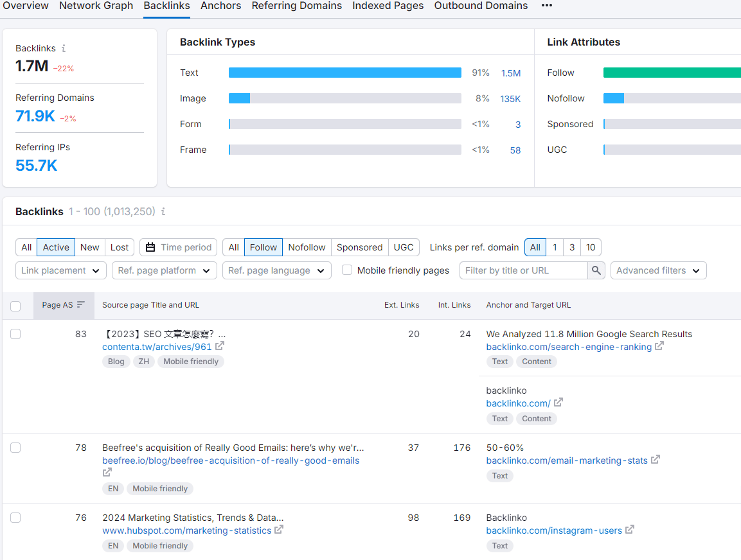
Task: Open contenta.tw external link icon
Action: point(220,346)
